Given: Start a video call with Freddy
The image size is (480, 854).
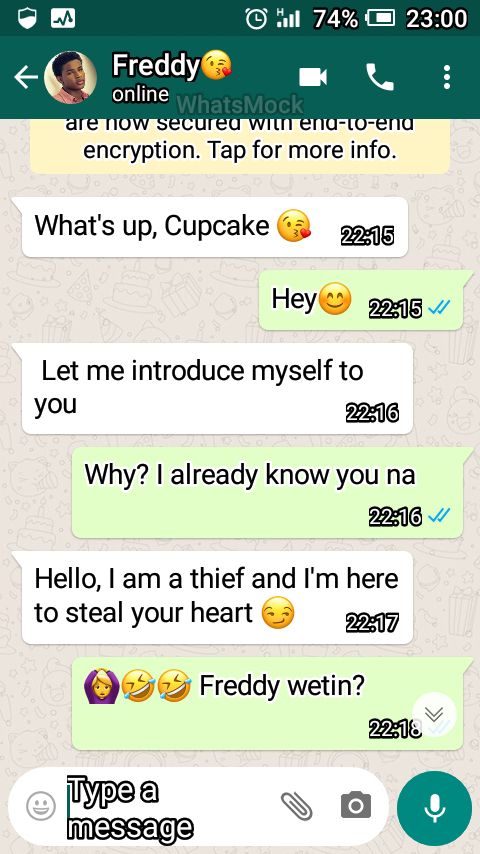Looking at the screenshot, I should 313,77.
